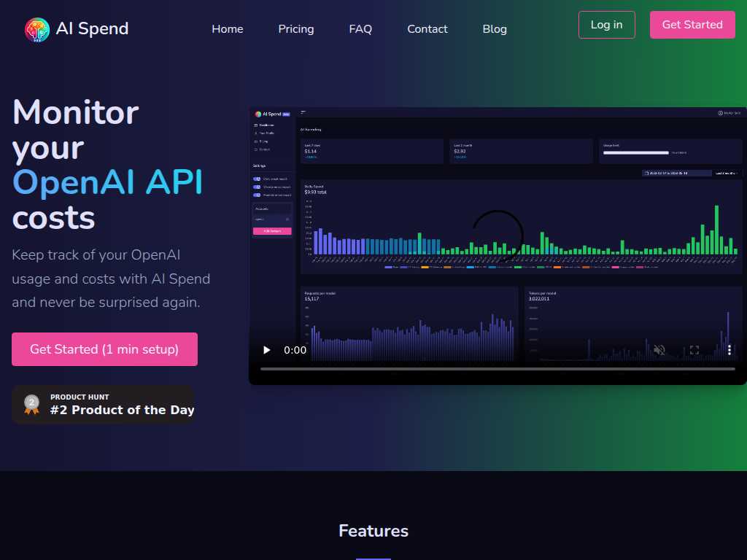Image resolution: width=747 pixels, height=560 pixels.
Task: Click the OpenAI API headline text
Action: (108, 182)
